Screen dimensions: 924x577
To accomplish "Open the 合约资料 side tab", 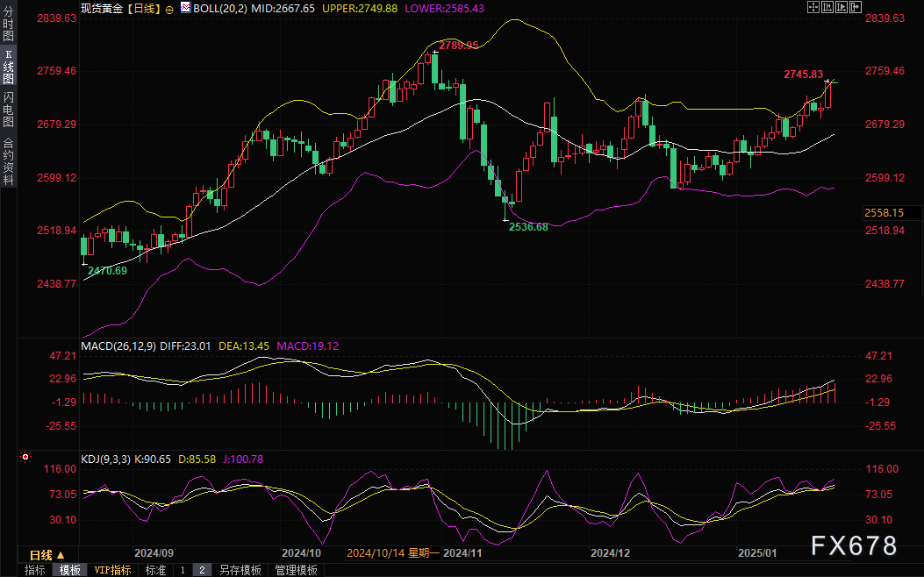I will [8, 160].
